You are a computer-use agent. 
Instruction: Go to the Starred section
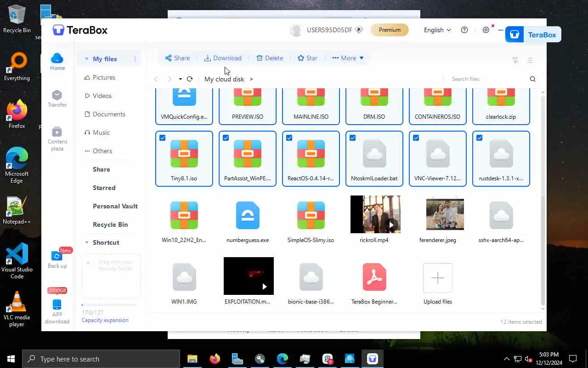coord(104,188)
